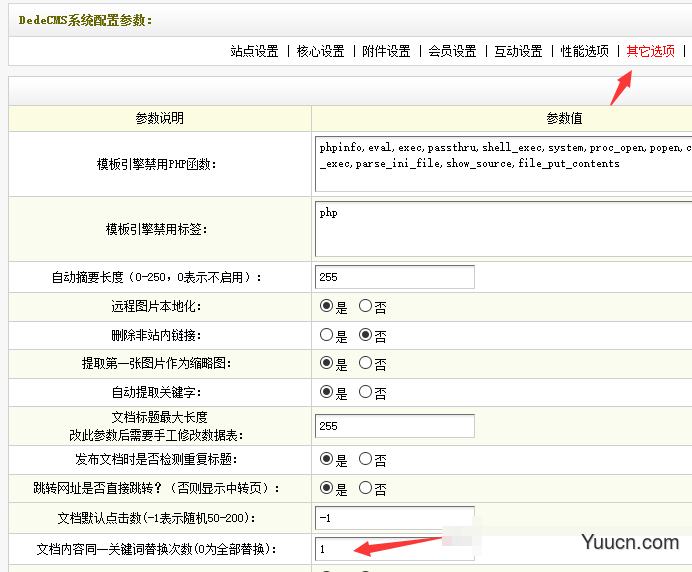
Task: Choose 否 for 跳转网址是否直接跳转
Action: (x=366, y=489)
